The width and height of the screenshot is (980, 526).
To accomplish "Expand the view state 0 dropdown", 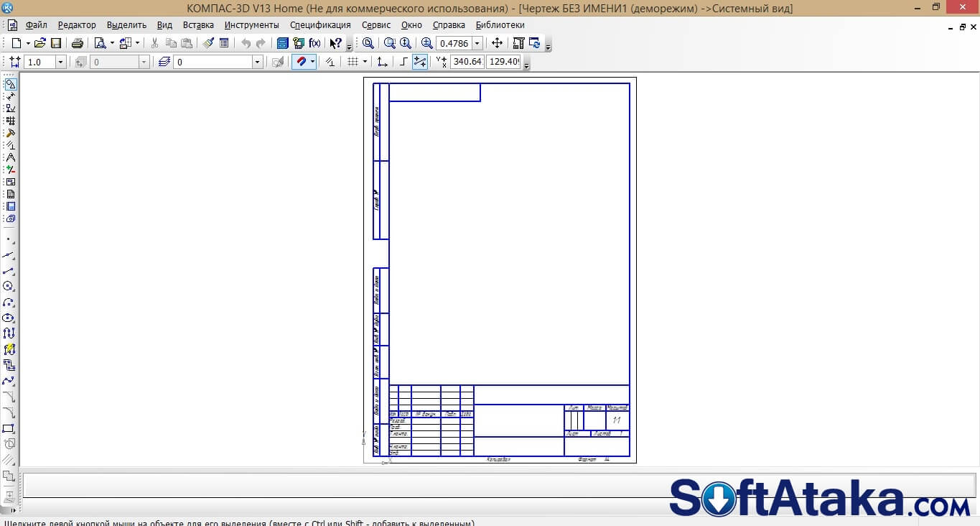I will click(144, 63).
